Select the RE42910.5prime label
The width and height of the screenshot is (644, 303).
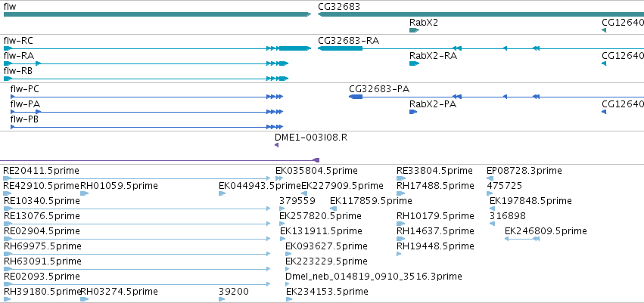41,186
